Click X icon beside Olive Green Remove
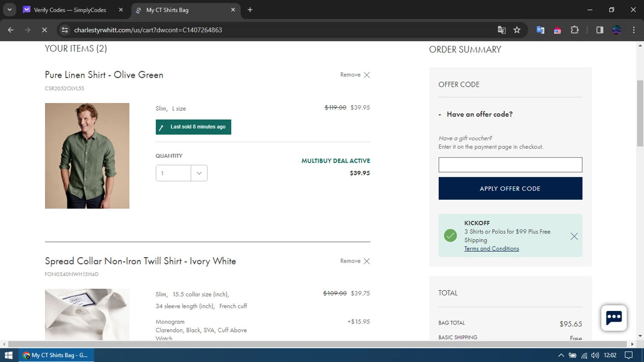Screen dimensions: 644x362 point(367,75)
